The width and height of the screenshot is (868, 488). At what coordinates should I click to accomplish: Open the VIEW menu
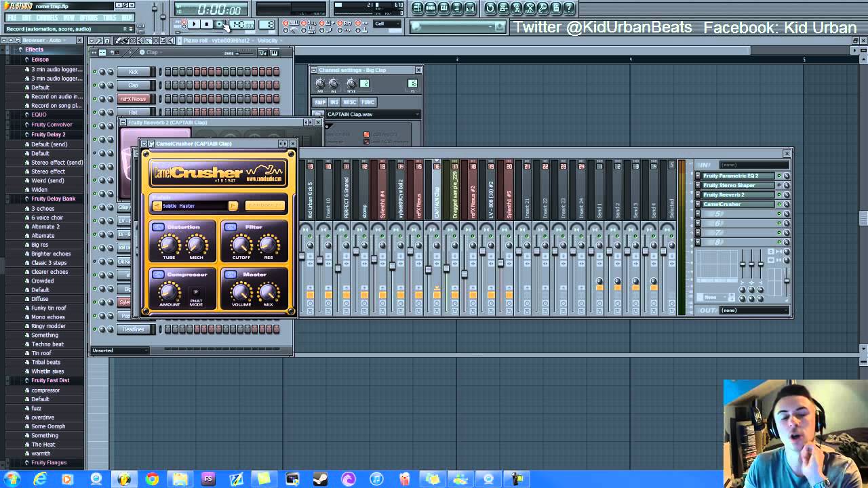point(70,18)
